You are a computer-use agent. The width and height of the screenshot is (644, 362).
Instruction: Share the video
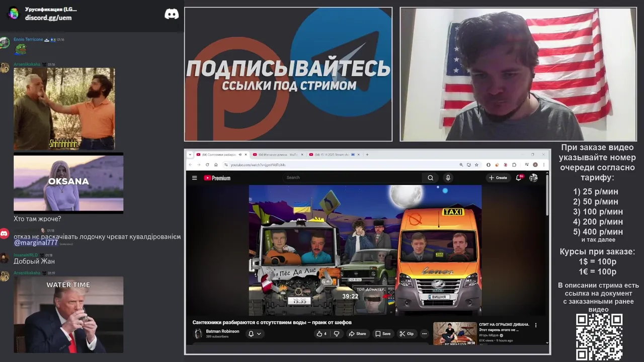point(358,333)
